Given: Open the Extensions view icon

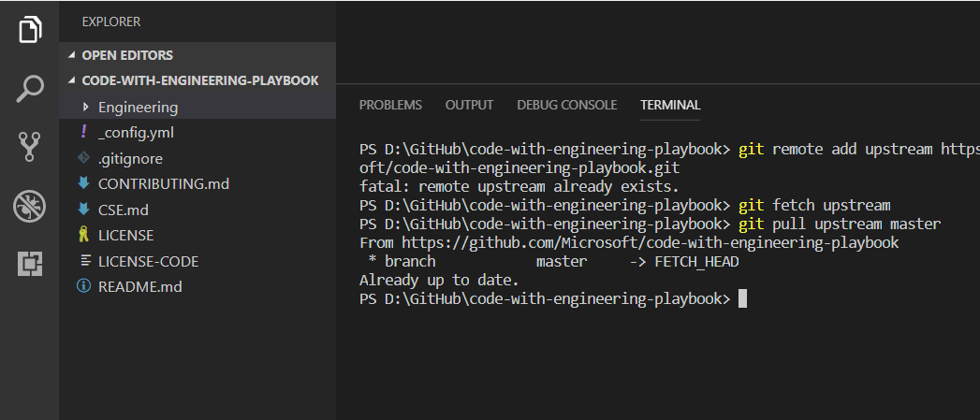Looking at the screenshot, I should 30,265.
